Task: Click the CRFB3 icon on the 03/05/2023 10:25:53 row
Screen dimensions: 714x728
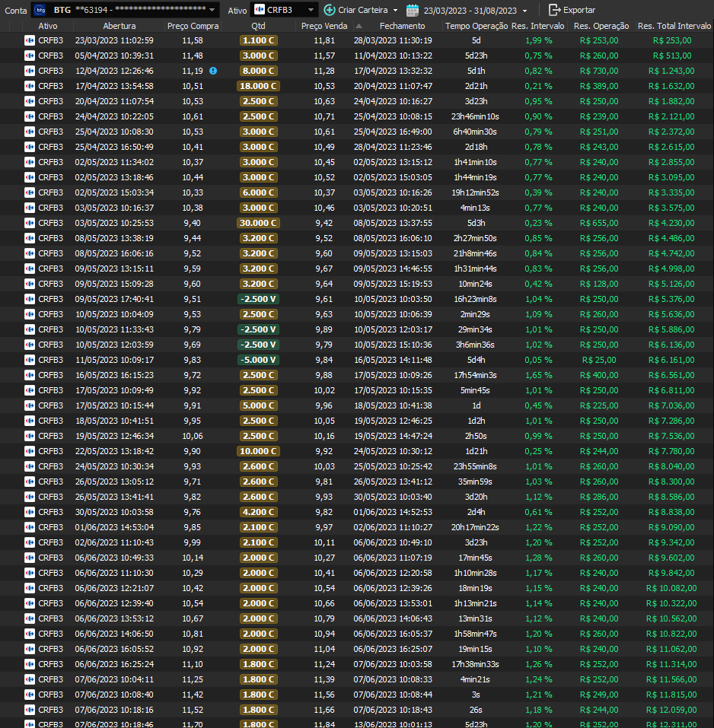Action: coord(30,223)
